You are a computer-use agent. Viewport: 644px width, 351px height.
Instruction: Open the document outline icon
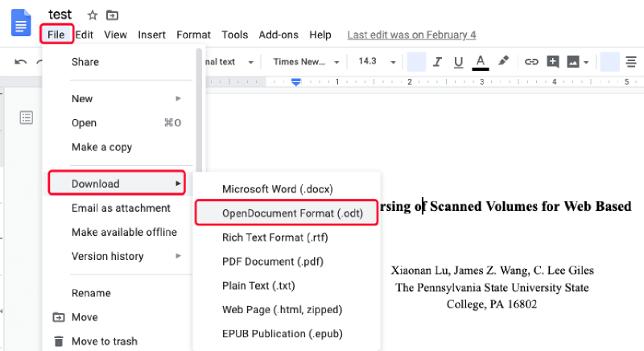27,118
